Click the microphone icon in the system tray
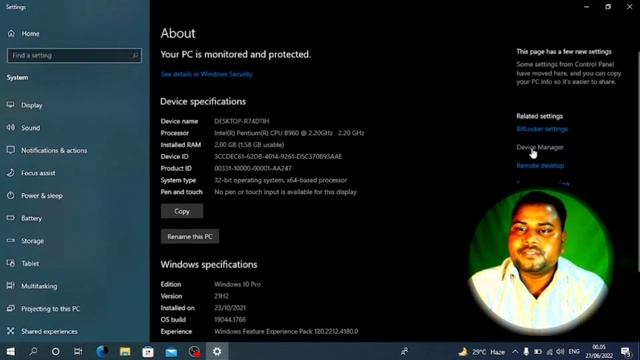This screenshot has height=360, width=640. 526,352
